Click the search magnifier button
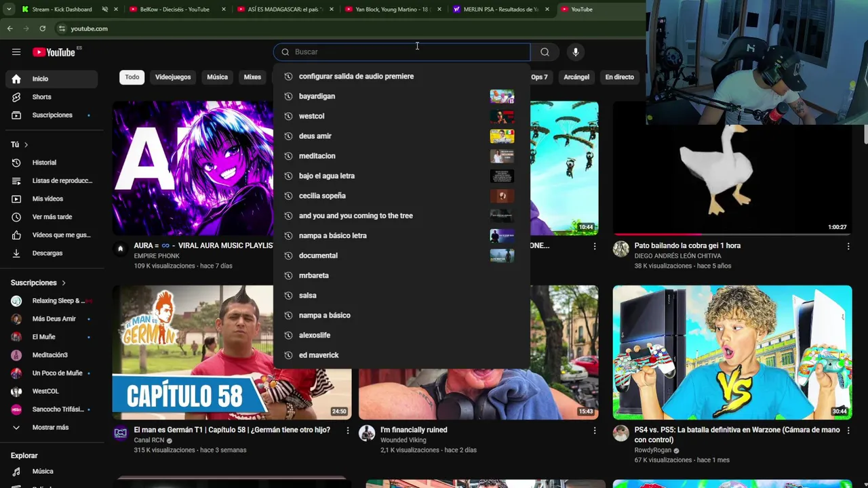Viewport: 868px width, 488px height. pos(545,52)
